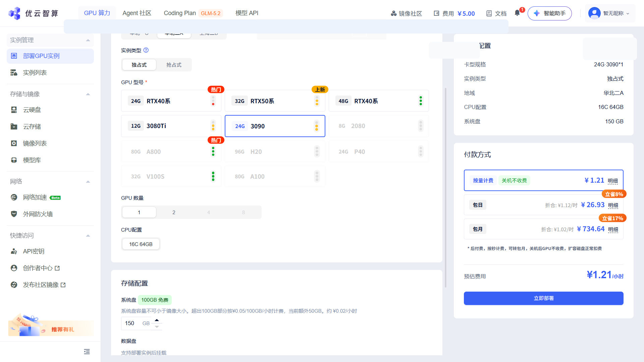Click the 部署GPU实例 sidebar icon
Image resolution: width=644 pixels, height=362 pixels.
[x=14, y=56]
